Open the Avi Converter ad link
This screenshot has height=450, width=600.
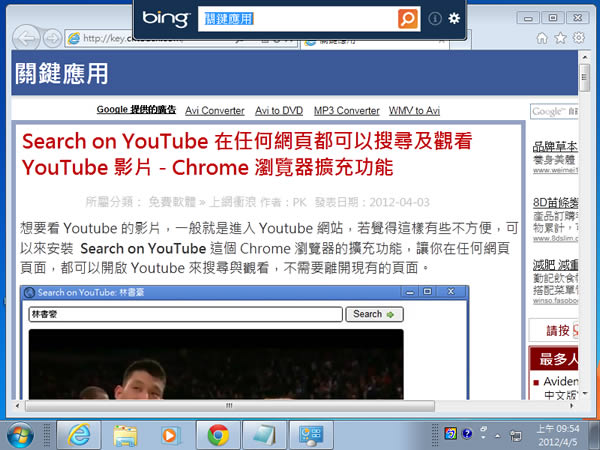[x=215, y=111]
